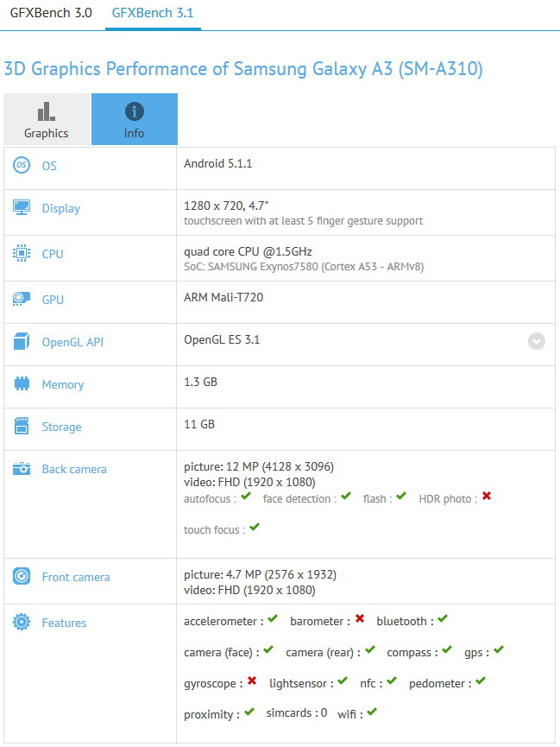The image size is (560, 747).
Task: Click the OS label
Action: click(49, 166)
